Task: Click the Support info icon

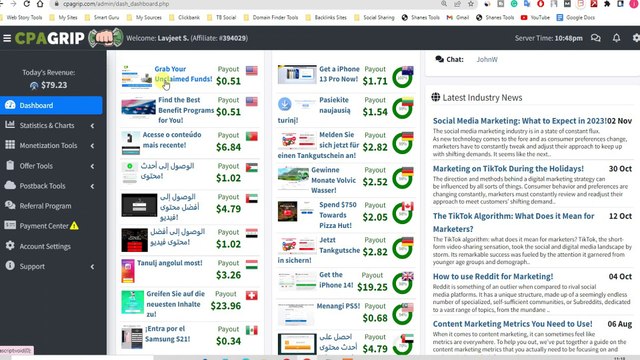Action: pos(10,266)
